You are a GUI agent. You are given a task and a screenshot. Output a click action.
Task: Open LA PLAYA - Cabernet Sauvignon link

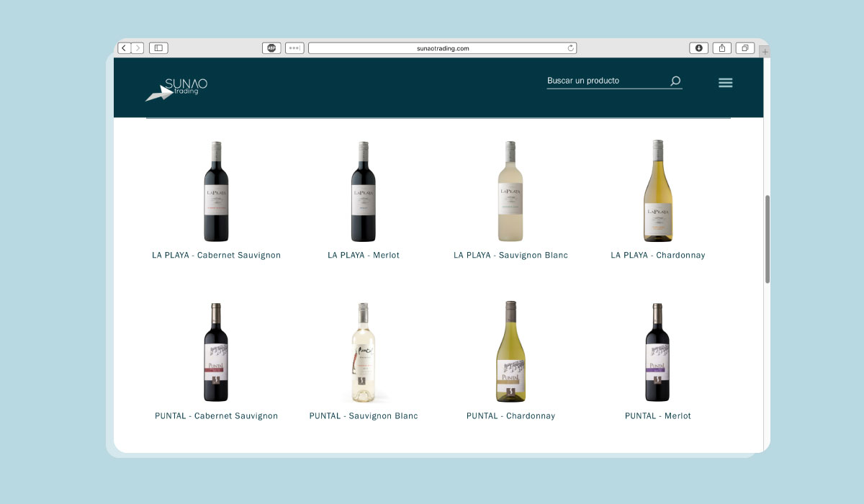tap(216, 256)
